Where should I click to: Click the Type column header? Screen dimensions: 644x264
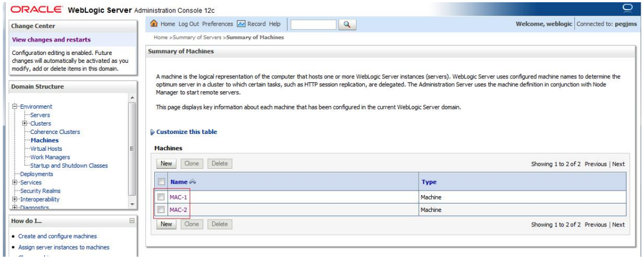click(429, 182)
